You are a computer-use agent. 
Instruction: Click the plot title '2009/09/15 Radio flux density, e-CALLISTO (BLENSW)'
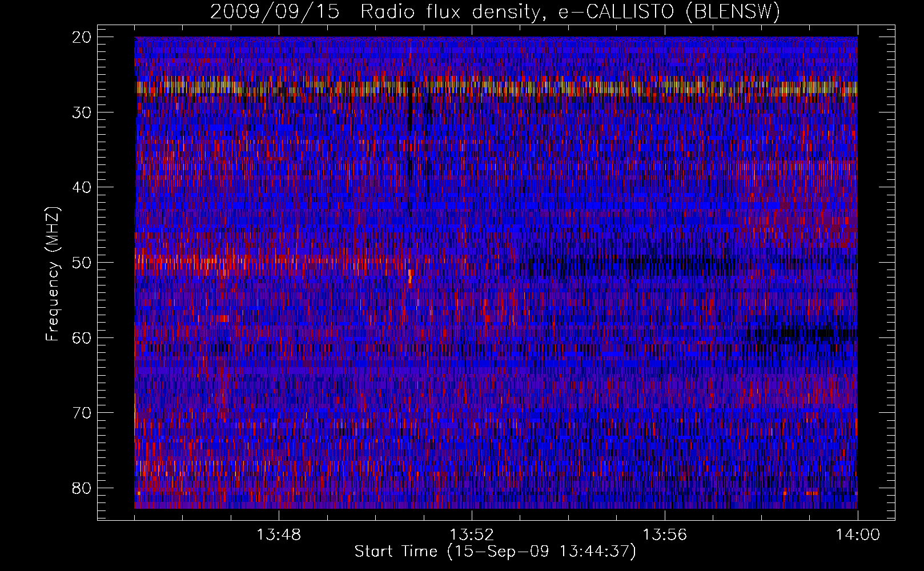tap(495, 12)
